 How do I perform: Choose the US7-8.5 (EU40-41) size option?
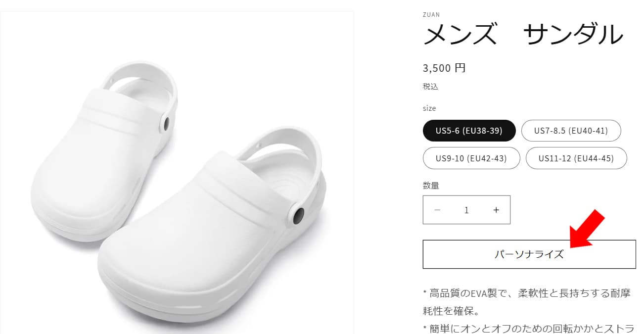(571, 131)
